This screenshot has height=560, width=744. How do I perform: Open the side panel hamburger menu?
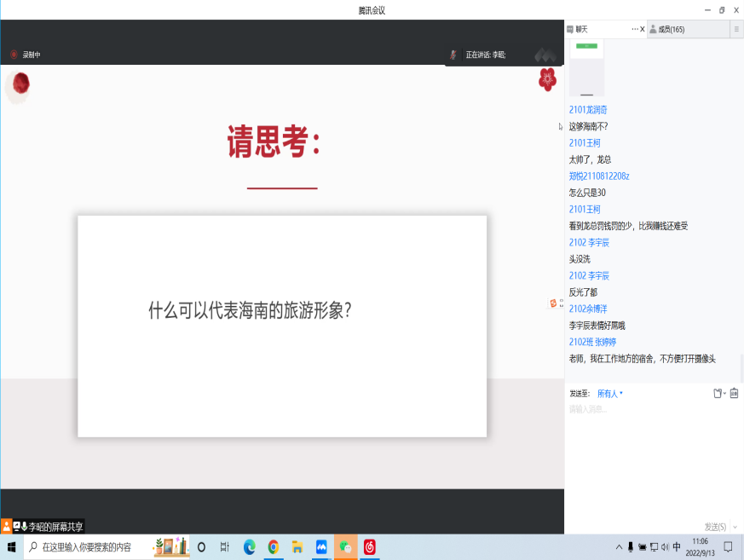[x=736, y=29]
